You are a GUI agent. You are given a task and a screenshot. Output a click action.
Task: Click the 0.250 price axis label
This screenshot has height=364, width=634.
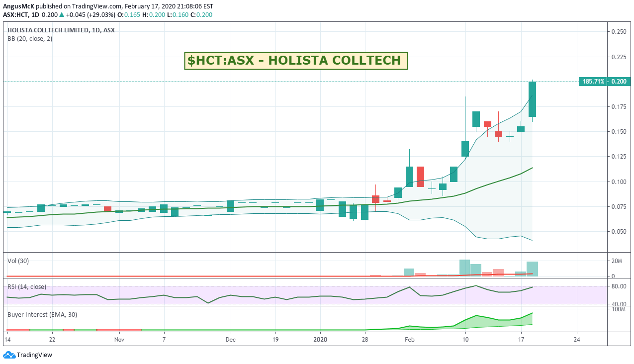point(619,31)
